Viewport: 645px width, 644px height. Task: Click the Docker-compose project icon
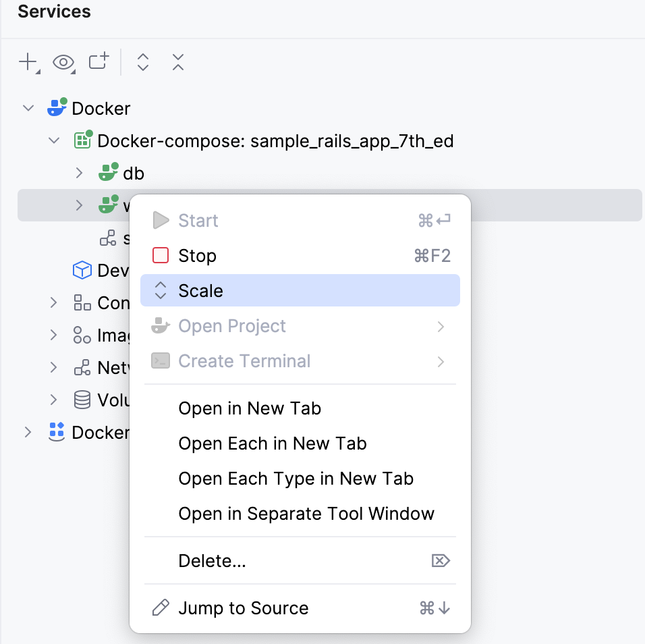81,140
